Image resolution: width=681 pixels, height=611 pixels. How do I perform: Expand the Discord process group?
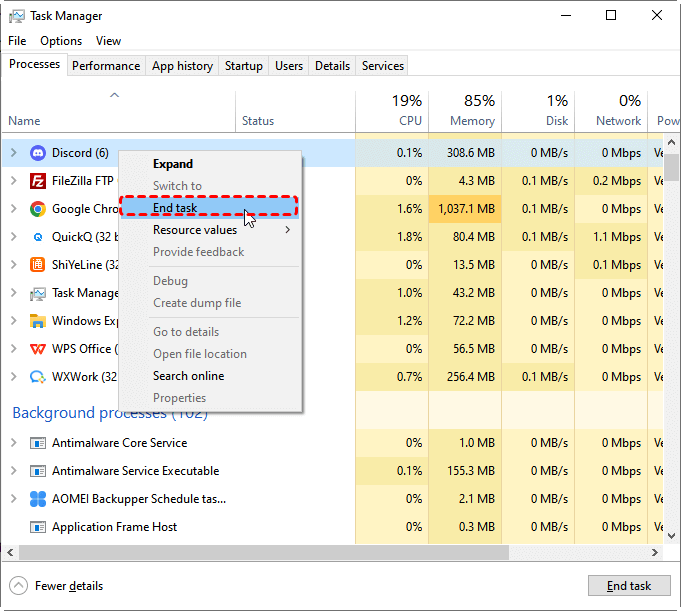[14, 153]
